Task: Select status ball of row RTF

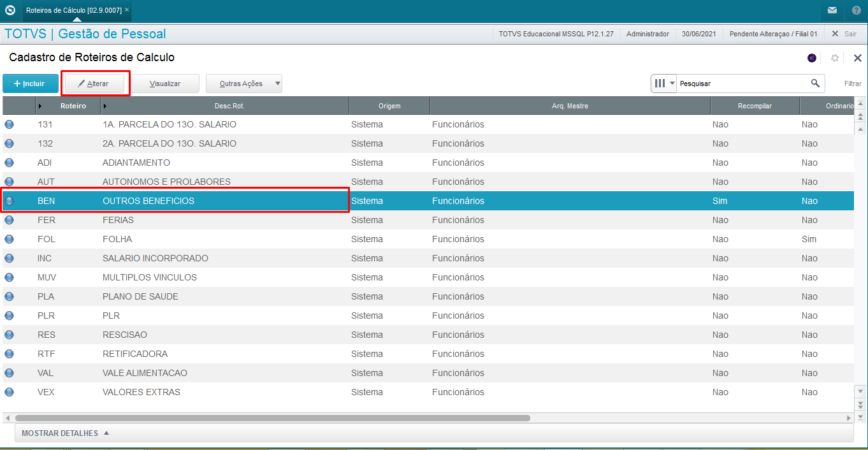Action: pyautogui.click(x=10, y=354)
